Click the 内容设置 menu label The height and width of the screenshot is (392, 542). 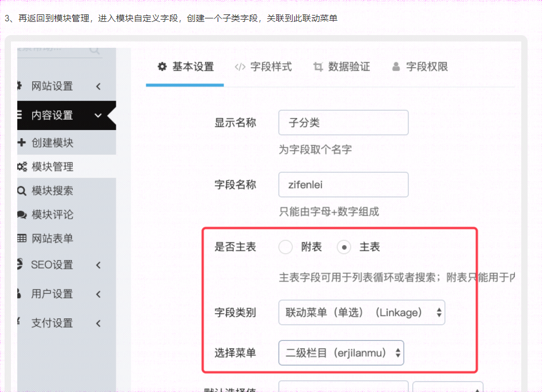(52, 115)
